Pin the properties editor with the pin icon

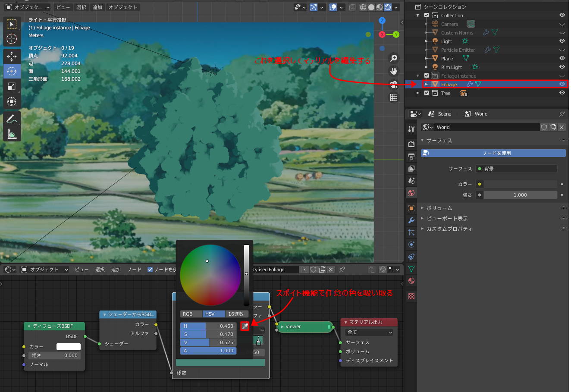tap(562, 114)
